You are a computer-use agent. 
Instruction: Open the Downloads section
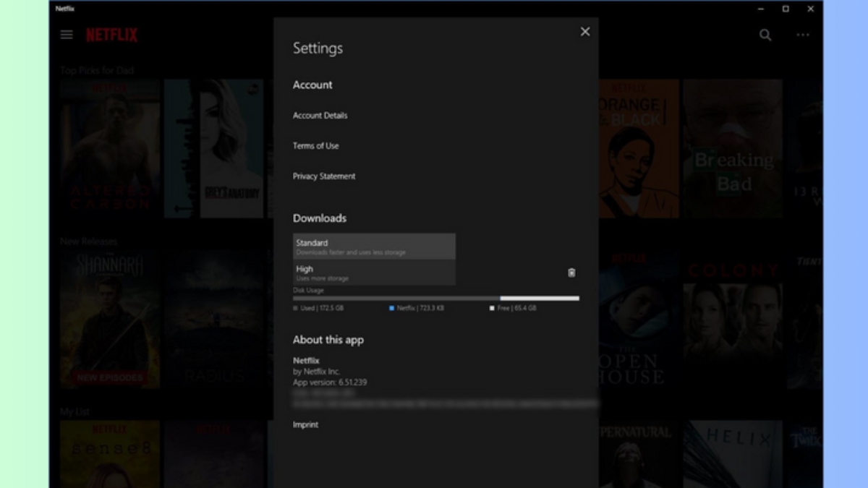(x=319, y=218)
